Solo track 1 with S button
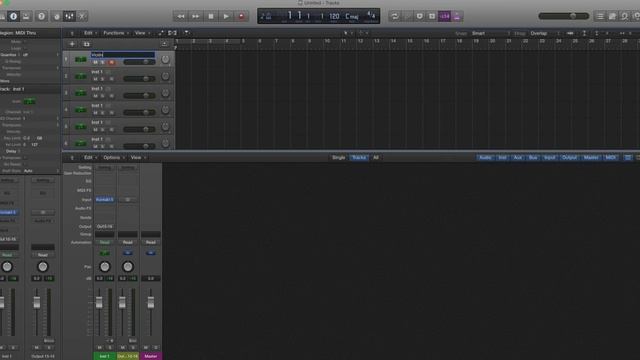Image resolution: width=640 pixels, height=360 pixels. pos(102,62)
